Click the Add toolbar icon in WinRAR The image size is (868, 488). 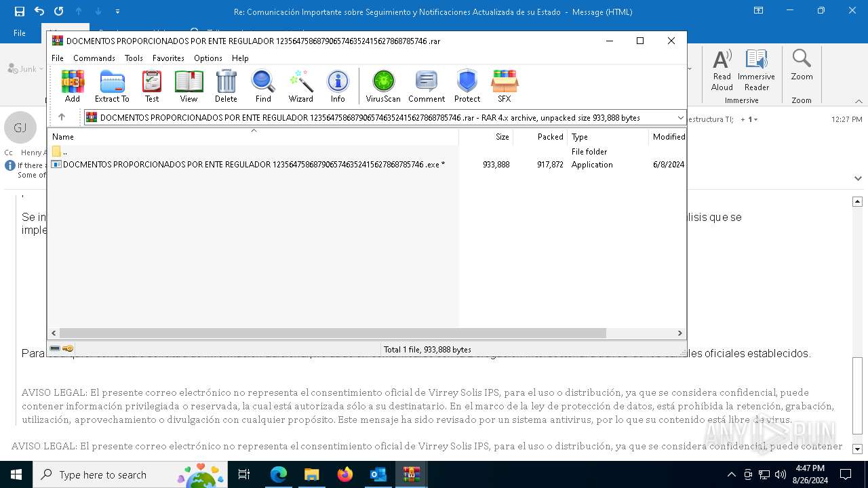tap(73, 86)
